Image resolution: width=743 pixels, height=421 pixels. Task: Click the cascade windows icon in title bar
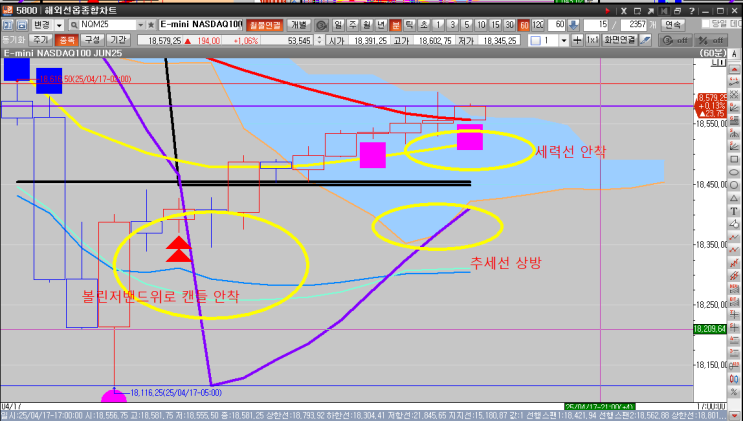point(678,10)
